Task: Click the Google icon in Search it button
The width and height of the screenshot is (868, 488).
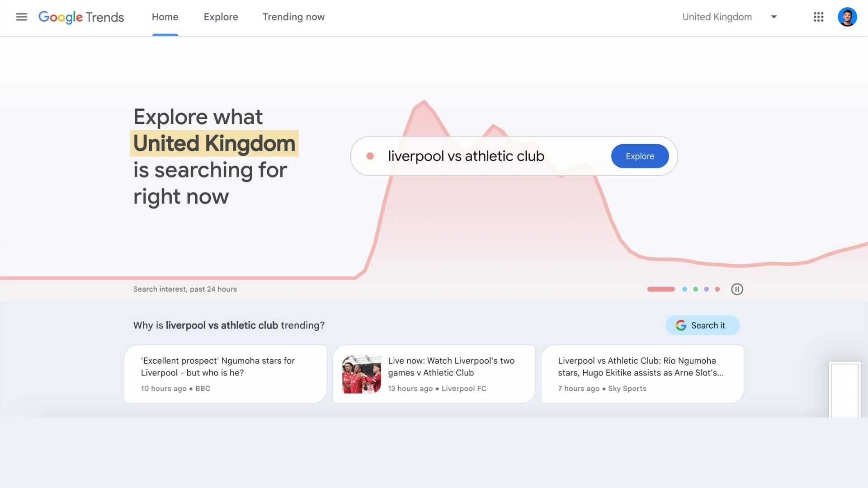Action: tap(681, 325)
